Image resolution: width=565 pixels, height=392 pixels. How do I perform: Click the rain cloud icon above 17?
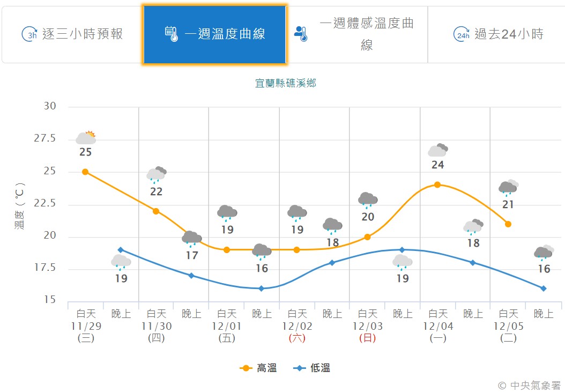191,238
